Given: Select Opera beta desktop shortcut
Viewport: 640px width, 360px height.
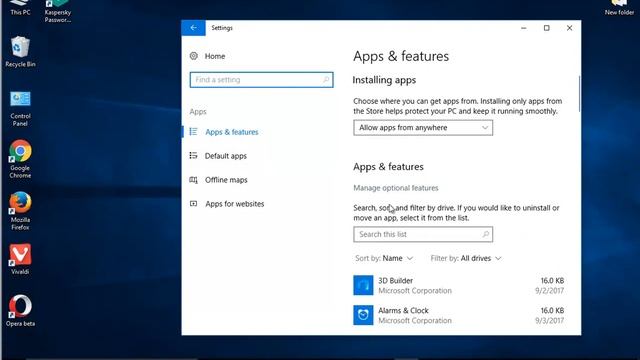Looking at the screenshot, I should [x=20, y=311].
